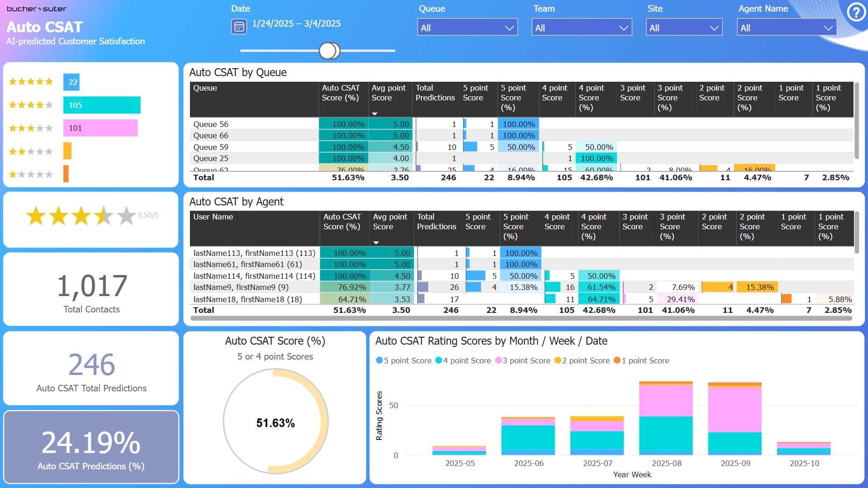Click the Agent table vertical scrollbar
868x488 pixels.
pos(857,233)
